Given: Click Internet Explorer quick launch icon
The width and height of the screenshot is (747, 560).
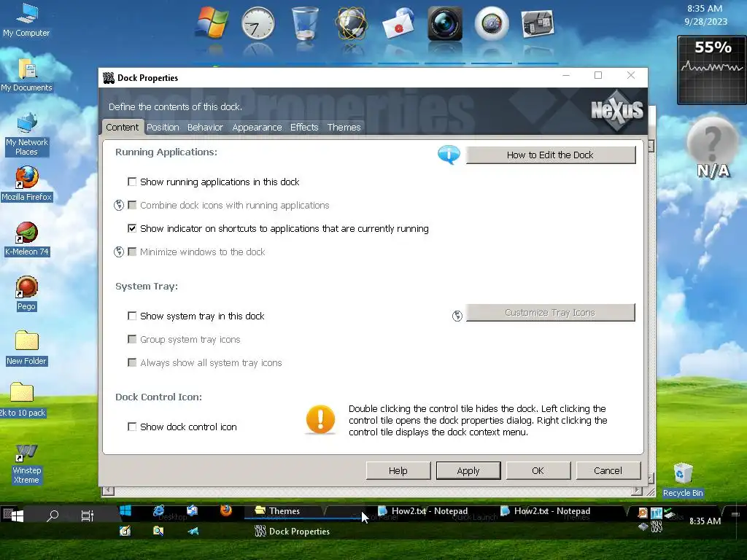Looking at the screenshot, I should point(158,511).
